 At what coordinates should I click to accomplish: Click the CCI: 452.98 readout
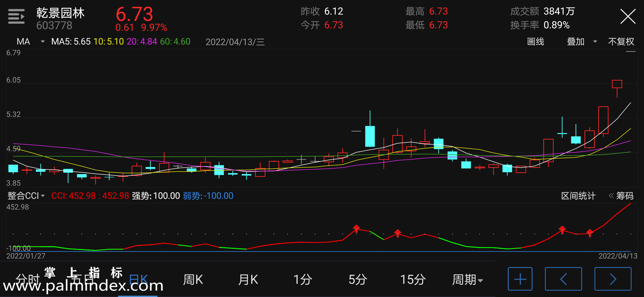pos(73,196)
